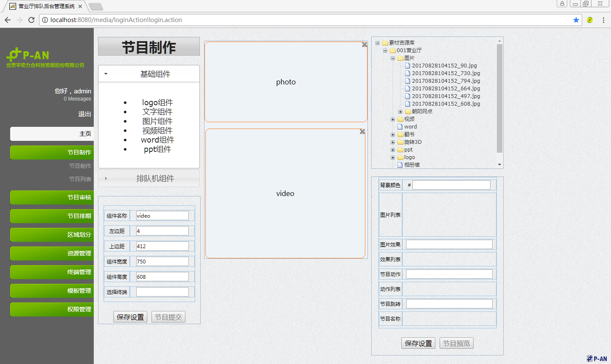This screenshot has width=611, height=364.
Task: Expand the 视频 folder
Action: pyautogui.click(x=392, y=119)
